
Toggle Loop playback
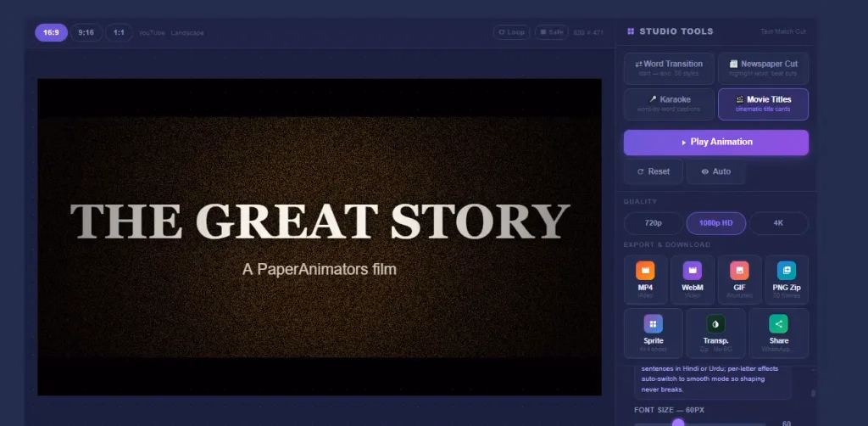click(x=511, y=32)
